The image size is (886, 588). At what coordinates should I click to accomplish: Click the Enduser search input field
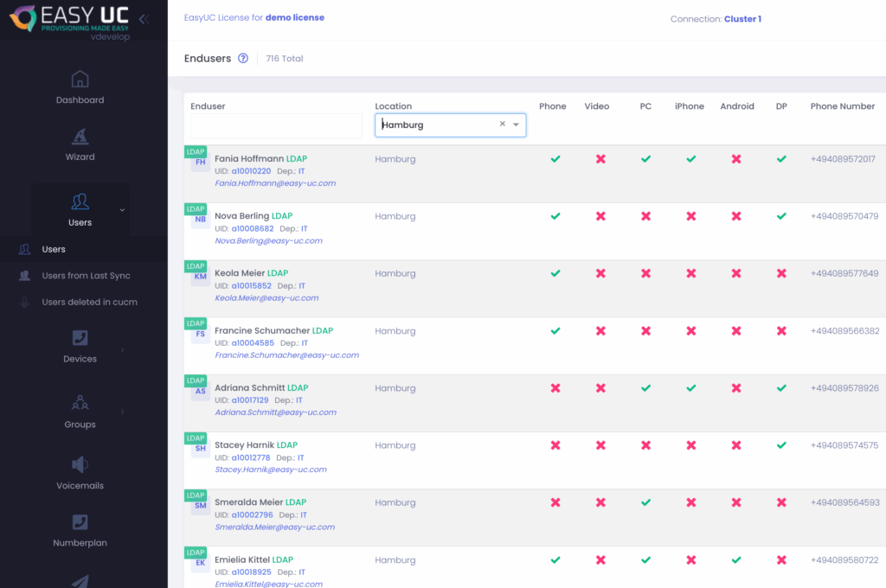(276, 126)
